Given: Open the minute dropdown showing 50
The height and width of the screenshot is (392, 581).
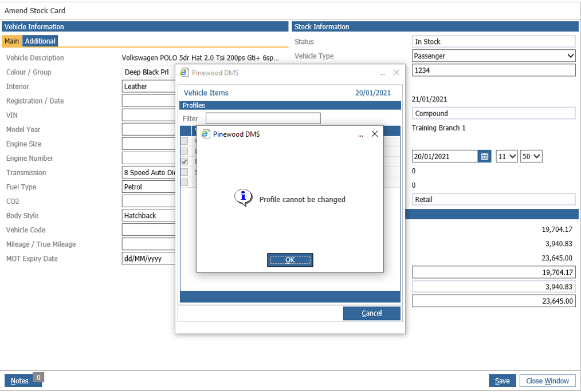Looking at the screenshot, I should pos(531,156).
